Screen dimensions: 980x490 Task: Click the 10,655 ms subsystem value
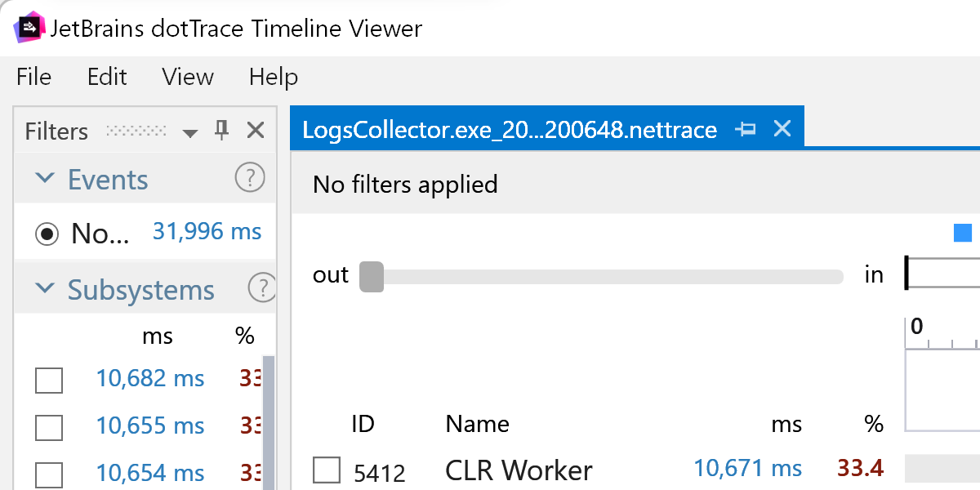pos(150,426)
